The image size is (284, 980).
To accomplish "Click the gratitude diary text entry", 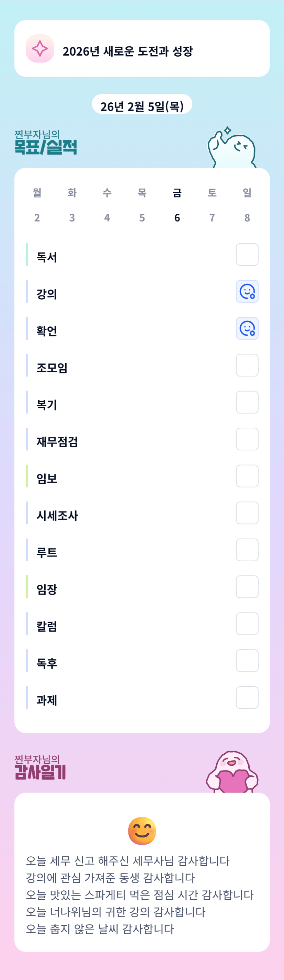I will pyautogui.click(x=139, y=894).
